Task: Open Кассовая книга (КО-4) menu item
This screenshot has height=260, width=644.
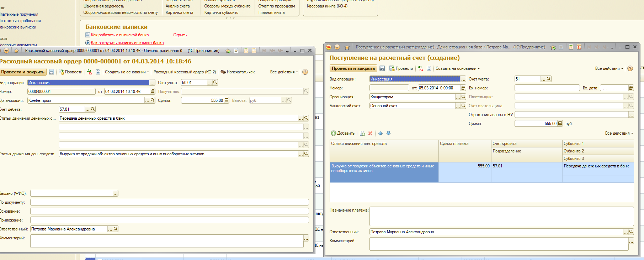Action: 327,6
